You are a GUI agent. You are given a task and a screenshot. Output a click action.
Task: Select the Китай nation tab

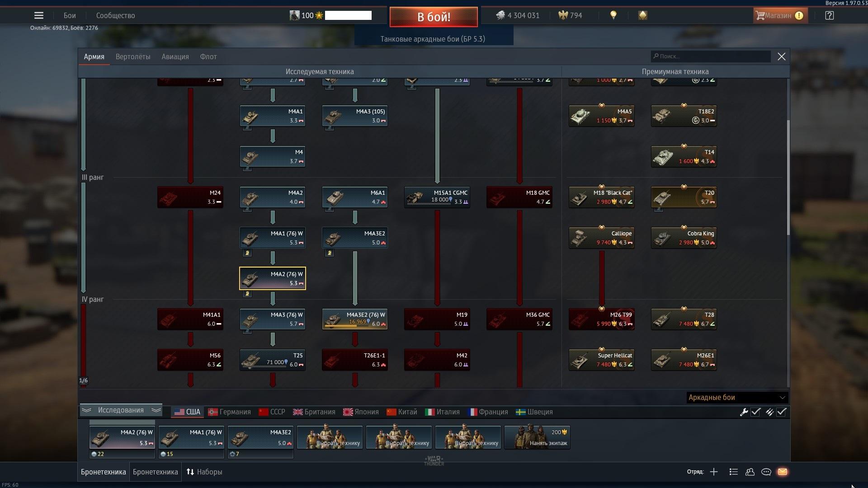pyautogui.click(x=402, y=412)
